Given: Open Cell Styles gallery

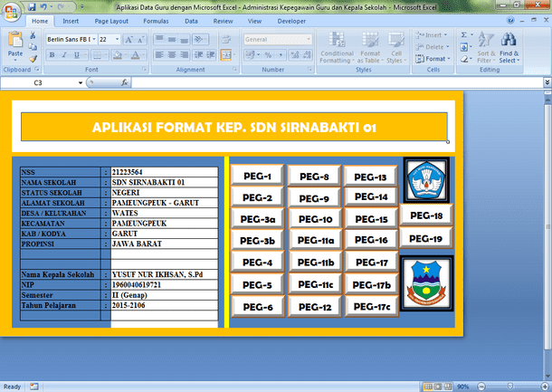Looking at the screenshot, I should coord(396,48).
